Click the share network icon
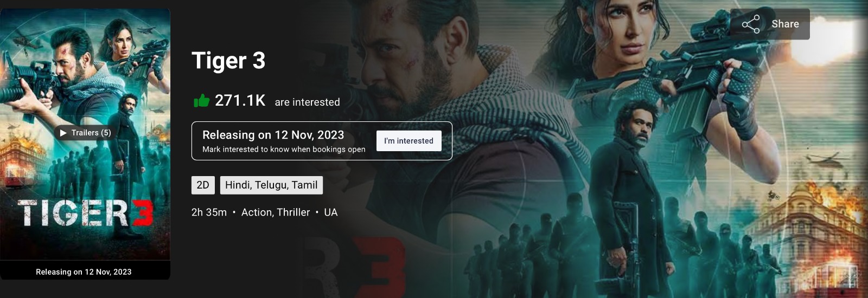This screenshot has height=298, width=868. click(751, 24)
